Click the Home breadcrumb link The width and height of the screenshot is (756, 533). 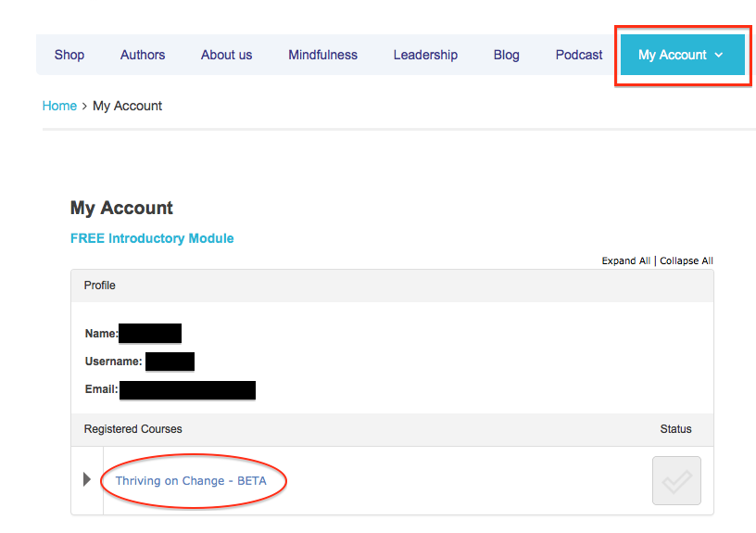pyautogui.click(x=59, y=106)
